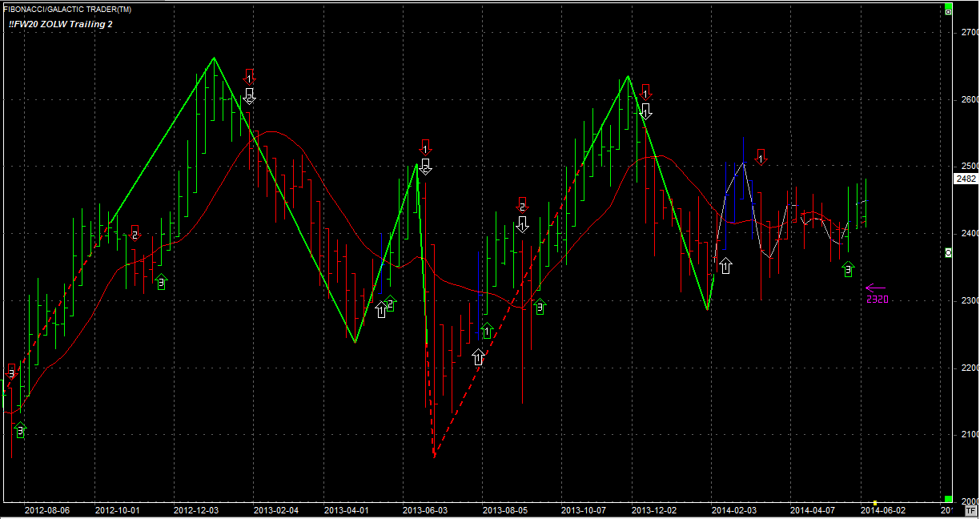Click the green square at top of price scale
The height and width of the screenshot is (519, 980).
949,11
